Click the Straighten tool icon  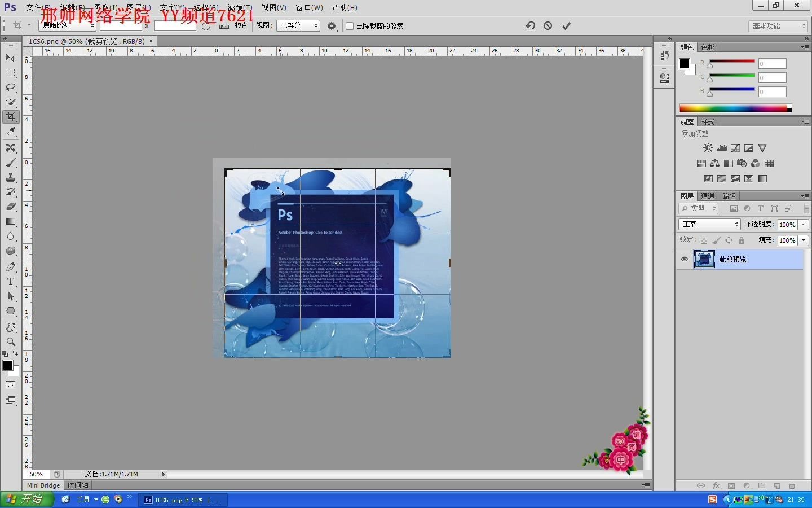[224, 25]
